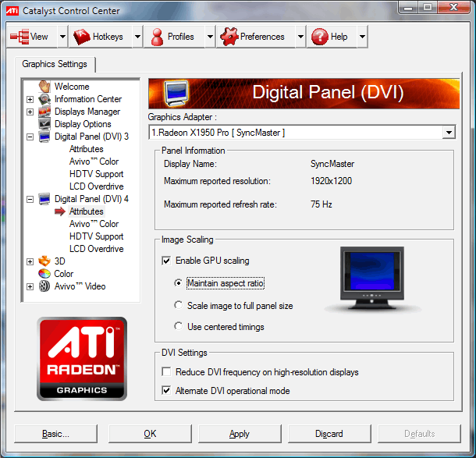
Task: Click the Profiles person icon
Action: click(x=157, y=37)
